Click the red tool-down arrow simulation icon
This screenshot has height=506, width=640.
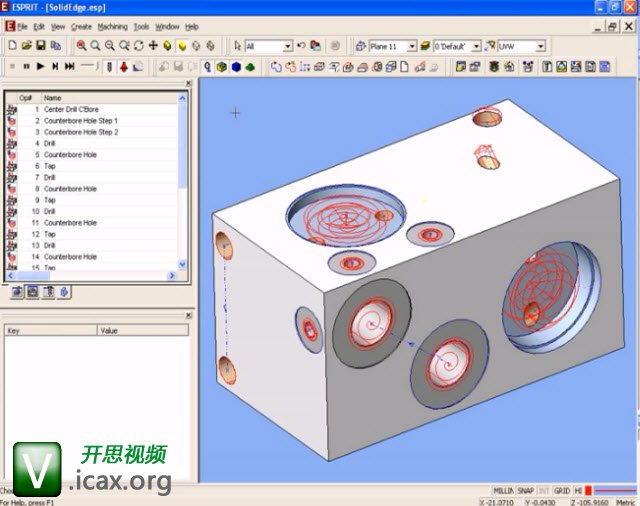124,67
